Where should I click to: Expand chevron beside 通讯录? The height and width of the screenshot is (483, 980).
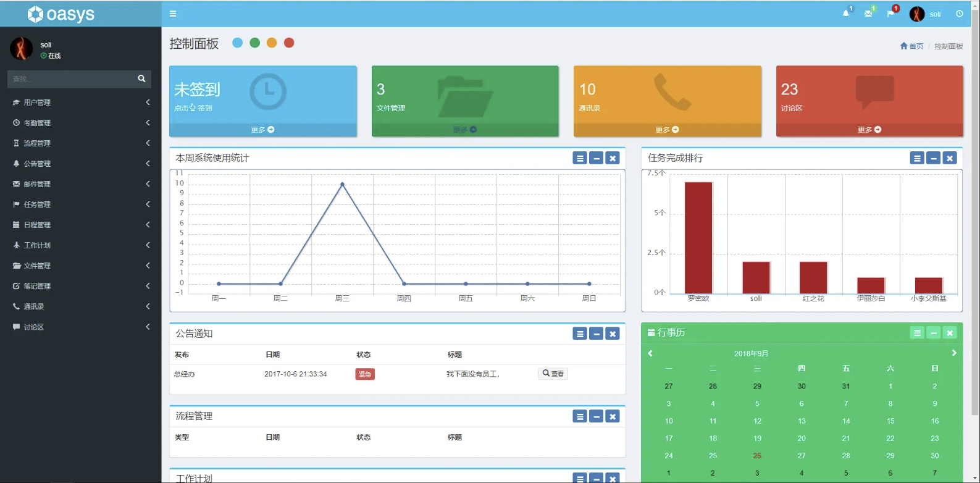148,306
